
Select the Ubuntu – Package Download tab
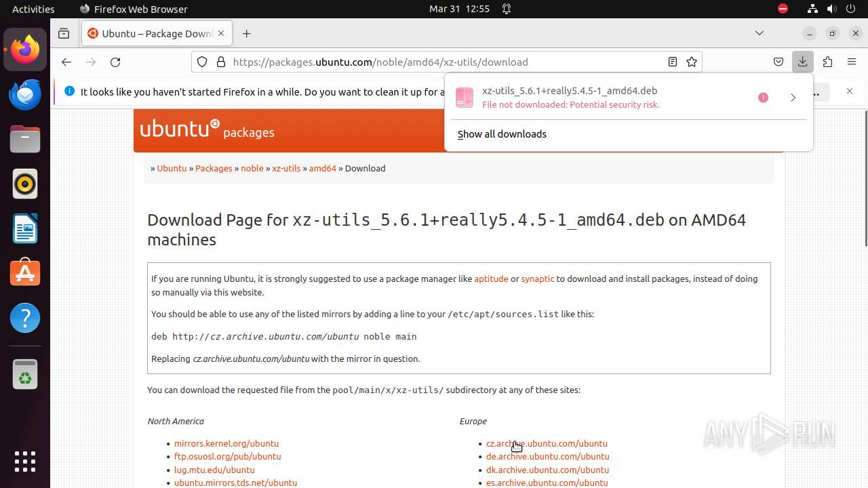(x=157, y=33)
